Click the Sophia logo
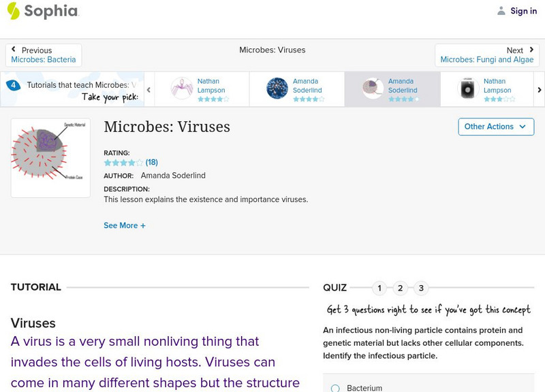 (x=42, y=12)
